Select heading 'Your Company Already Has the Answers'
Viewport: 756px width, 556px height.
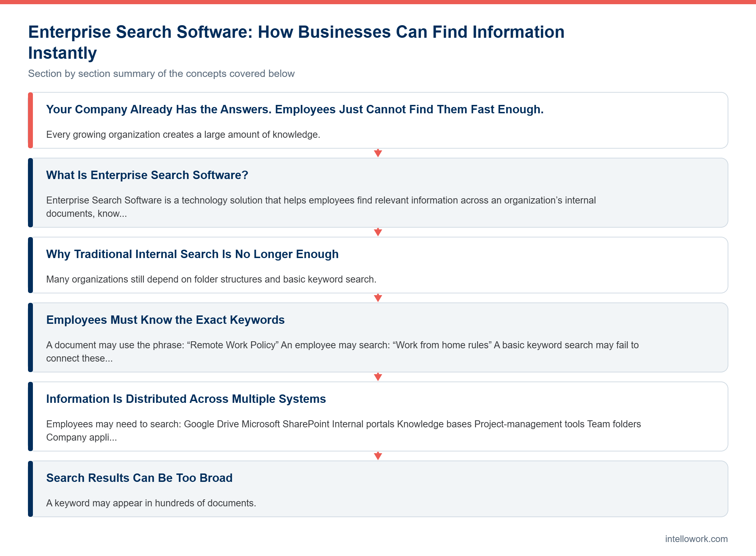tap(295, 109)
